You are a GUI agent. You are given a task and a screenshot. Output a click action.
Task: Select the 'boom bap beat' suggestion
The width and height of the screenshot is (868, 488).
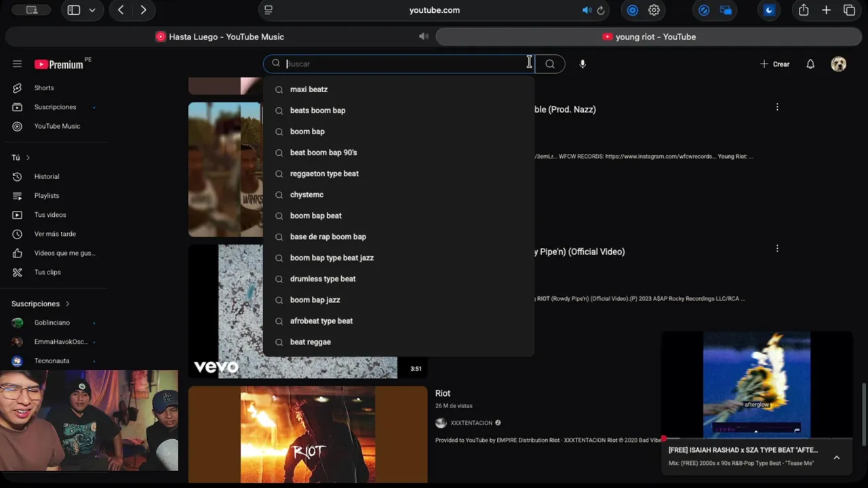pos(399,216)
